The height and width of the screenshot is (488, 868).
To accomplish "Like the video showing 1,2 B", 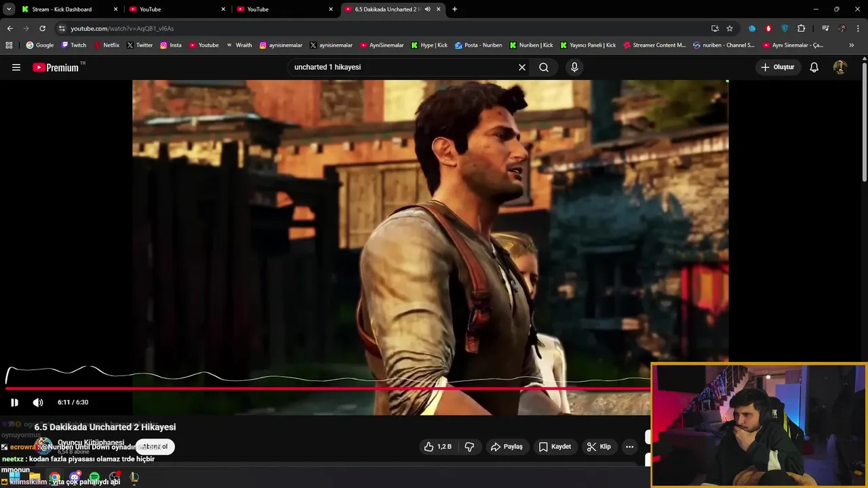I will pos(438,447).
